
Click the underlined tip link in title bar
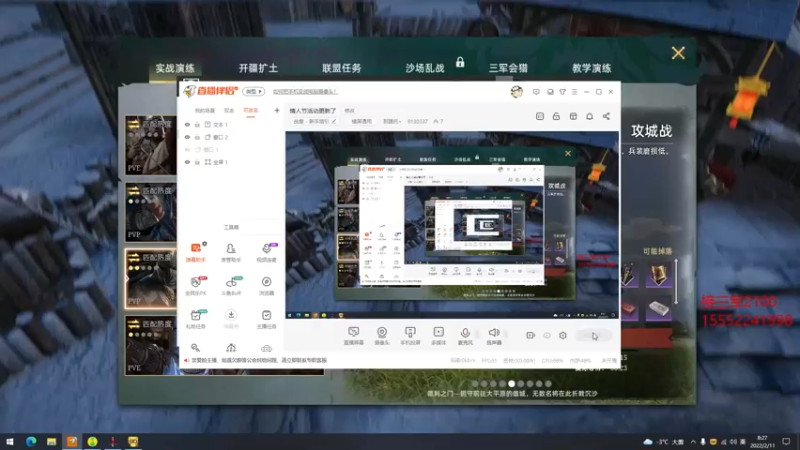(305, 92)
